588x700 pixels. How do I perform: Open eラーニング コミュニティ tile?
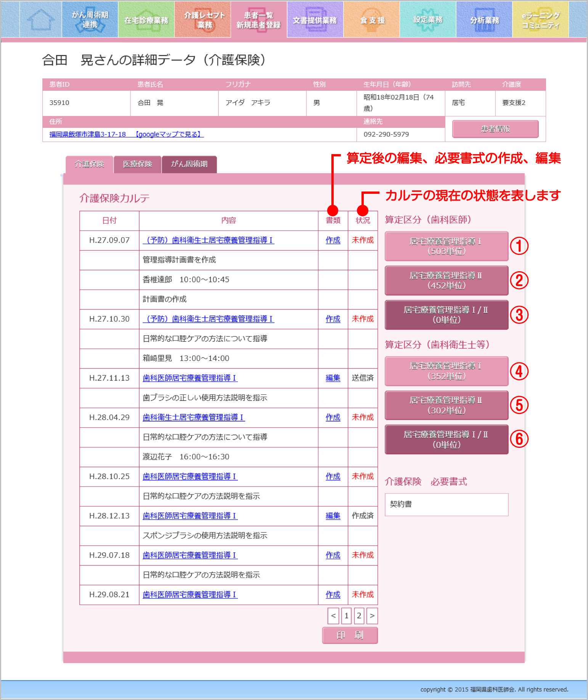pos(540,19)
